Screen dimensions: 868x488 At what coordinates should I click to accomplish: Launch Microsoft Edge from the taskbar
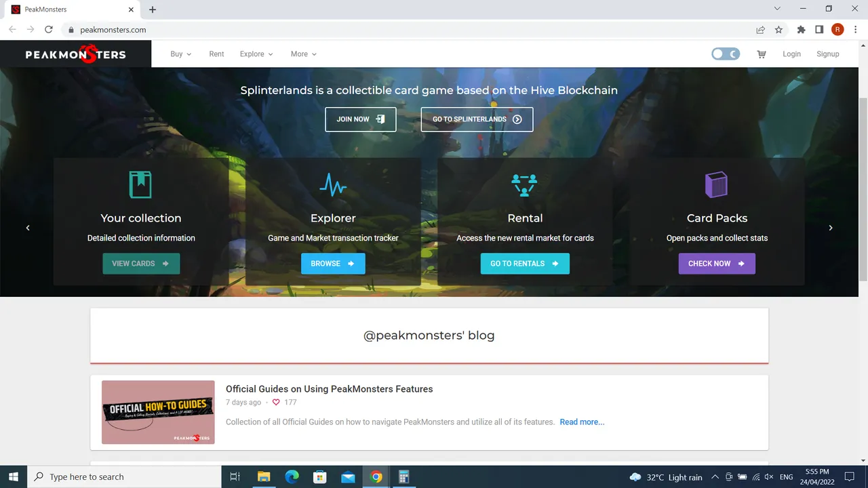[x=292, y=476]
